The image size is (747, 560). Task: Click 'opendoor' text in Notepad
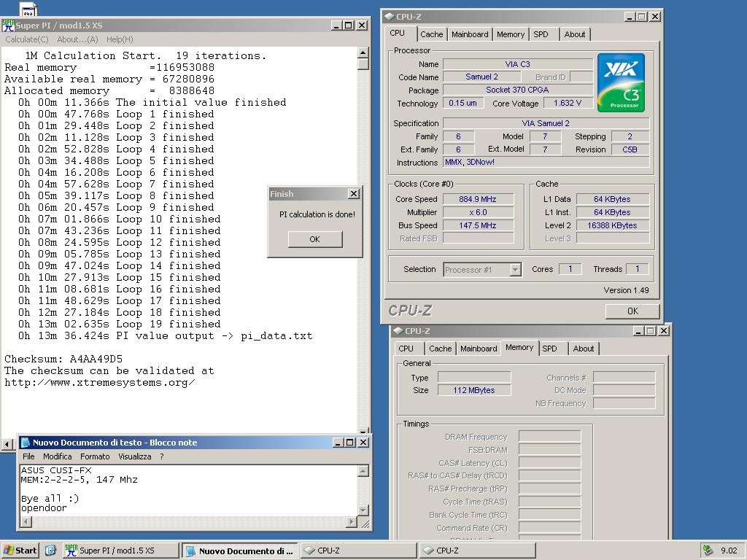point(44,508)
